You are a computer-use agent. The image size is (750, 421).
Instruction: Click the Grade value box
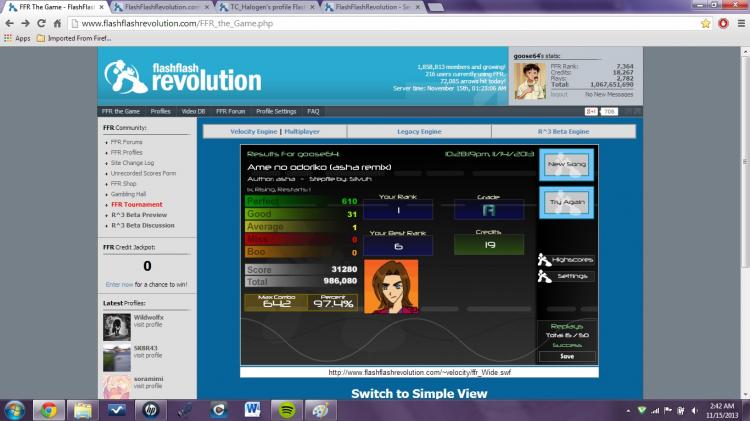tap(488, 210)
